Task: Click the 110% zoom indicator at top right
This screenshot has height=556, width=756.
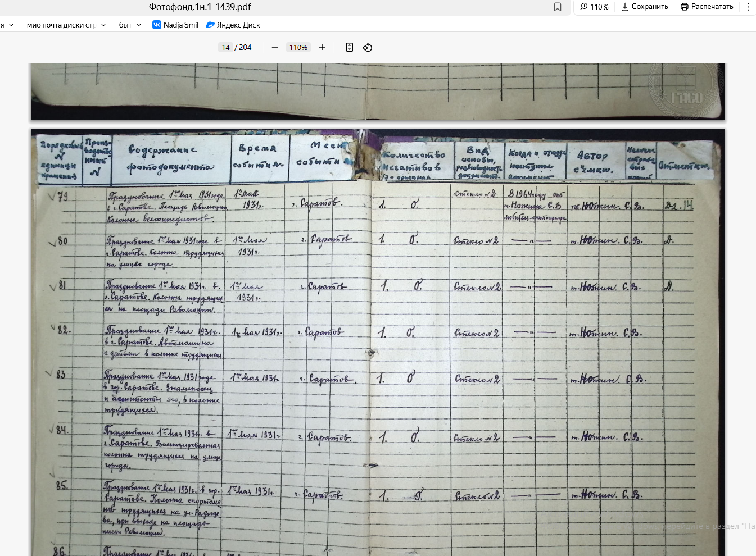Action: pyautogui.click(x=595, y=7)
